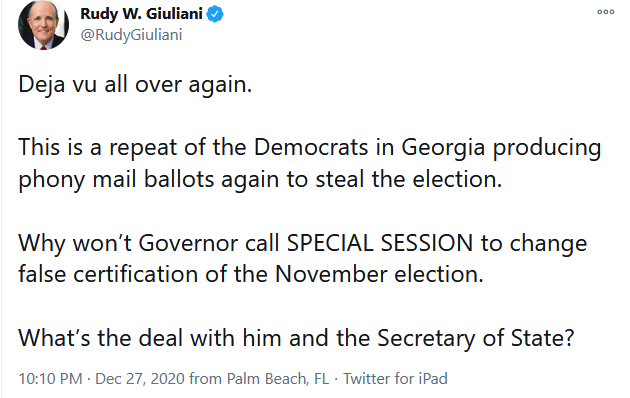
Task: Open the three-dot more options menu
Action: (x=605, y=12)
